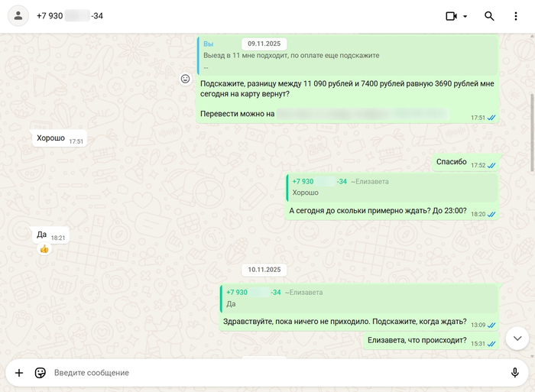Click the 10.11.2025 date marker
The image size is (535, 392).
point(264,270)
